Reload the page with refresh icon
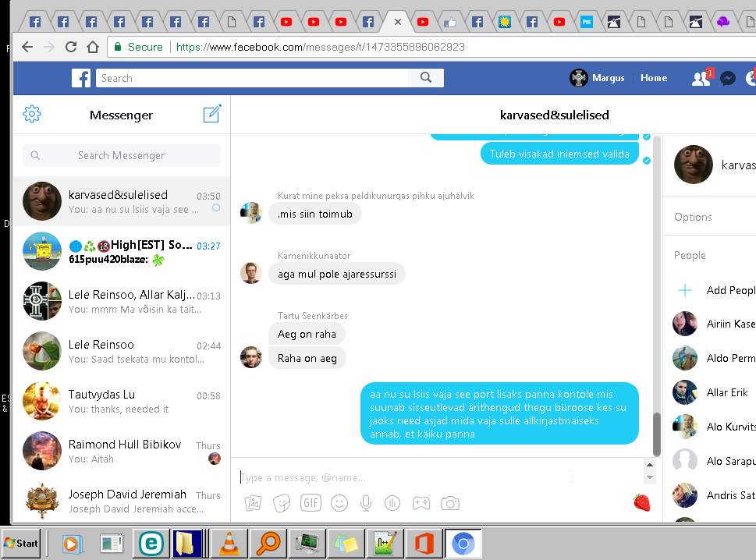 71,47
